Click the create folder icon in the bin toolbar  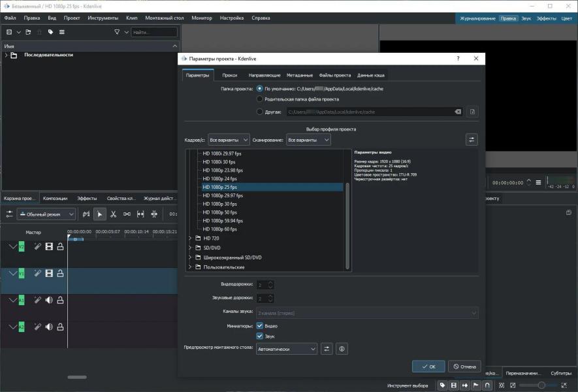tap(28, 32)
